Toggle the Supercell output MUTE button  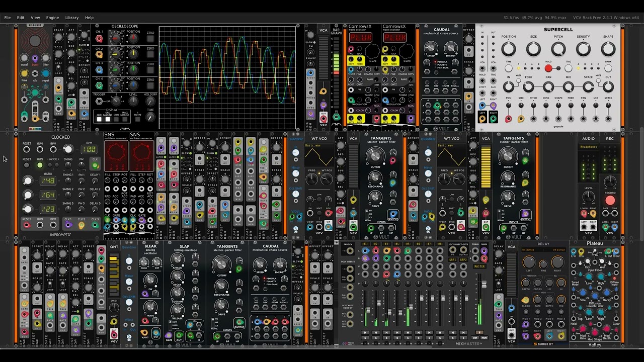(599, 80)
